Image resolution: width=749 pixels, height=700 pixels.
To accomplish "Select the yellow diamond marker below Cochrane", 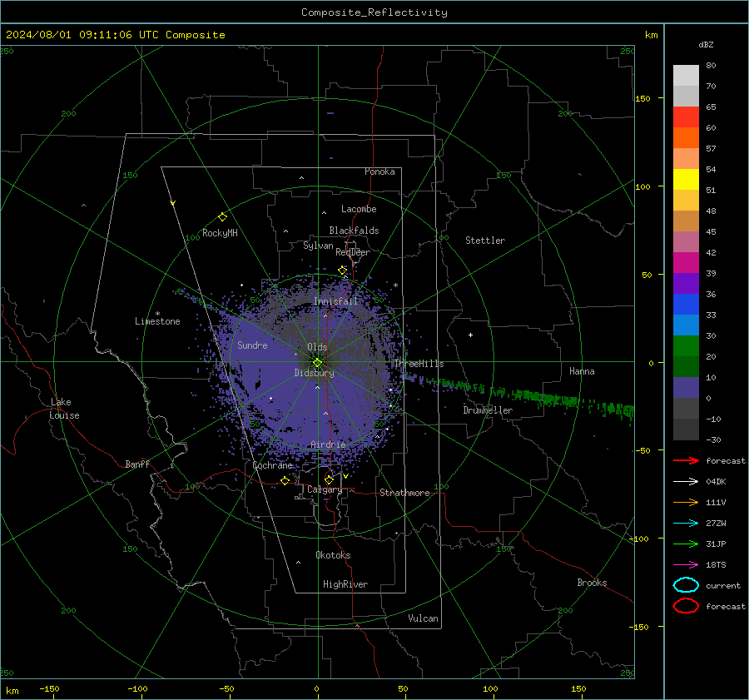I will [x=285, y=480].
